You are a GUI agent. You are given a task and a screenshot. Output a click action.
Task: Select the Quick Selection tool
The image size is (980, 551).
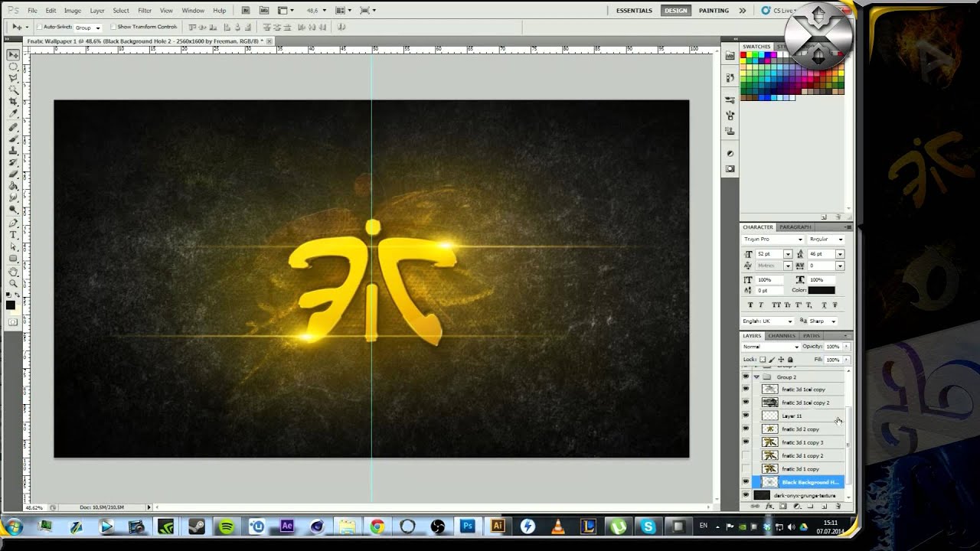pos(13,90)
